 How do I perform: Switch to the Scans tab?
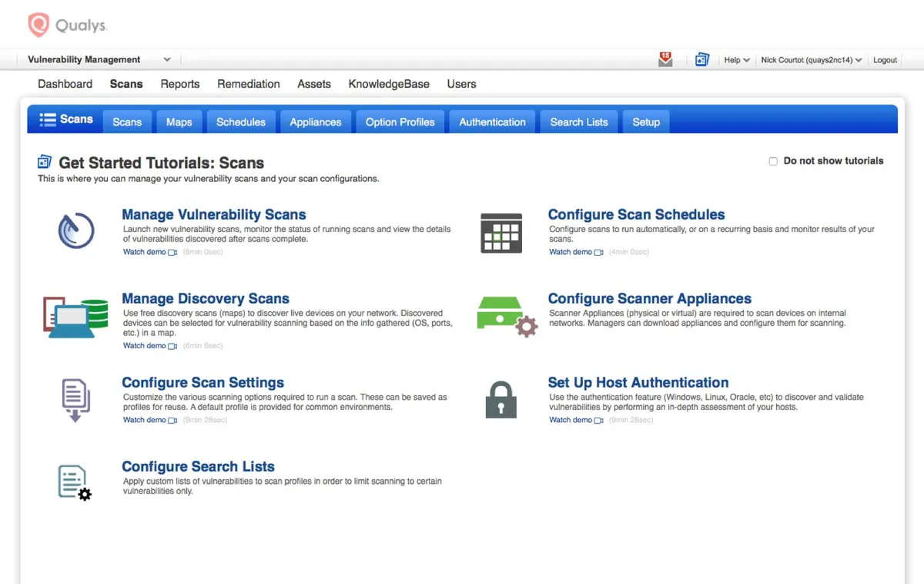(x=127, y=122)
